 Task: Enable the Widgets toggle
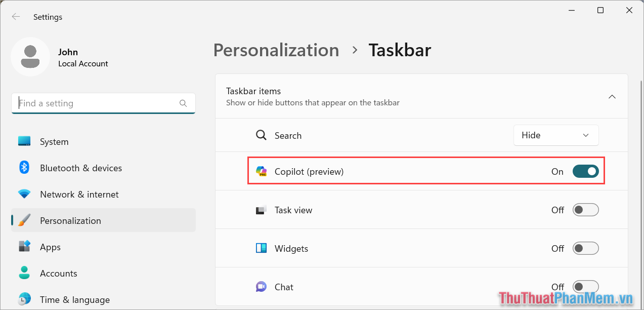(585, 248)
